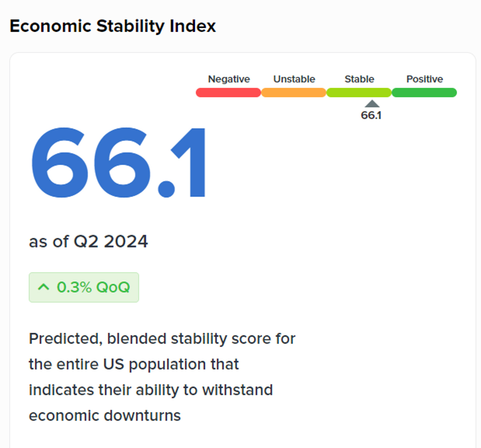The image size is (481, 448).
Task: Click the '0.3% QoQ' change text
Action: click(x=93, y=287)
